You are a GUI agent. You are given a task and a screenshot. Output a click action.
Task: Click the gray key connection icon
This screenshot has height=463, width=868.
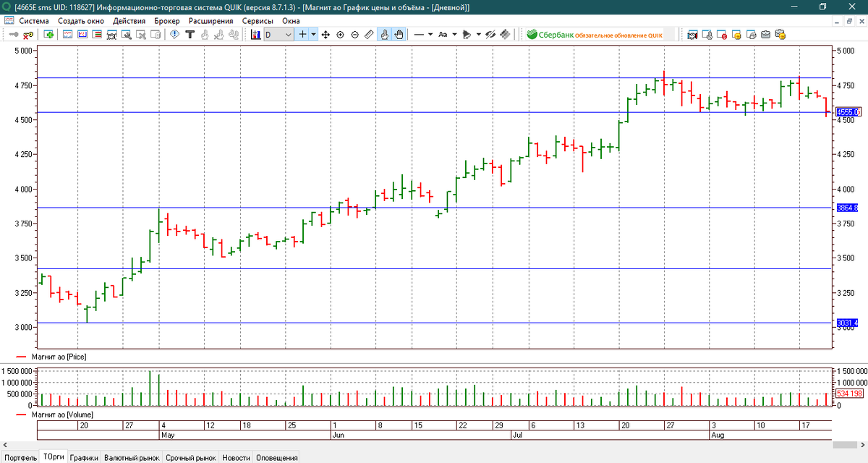point(14,34)
